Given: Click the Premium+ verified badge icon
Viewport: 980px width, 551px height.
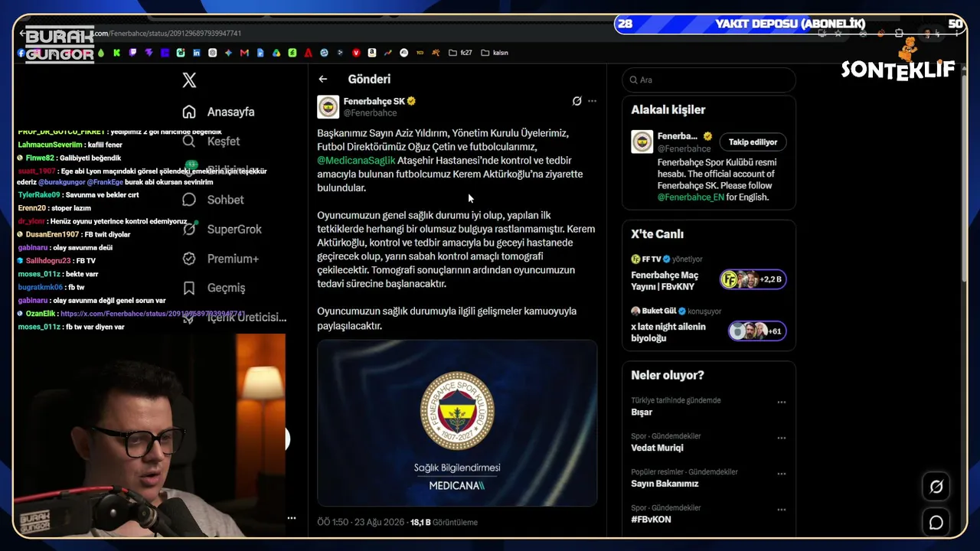Looking at the screenshot, I should point(189,259).
